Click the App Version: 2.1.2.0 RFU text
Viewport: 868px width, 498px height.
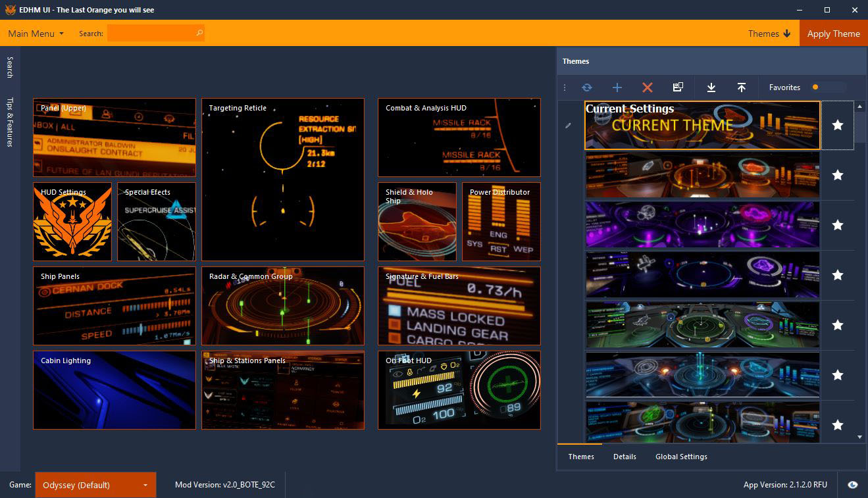pyautogui.click(x=785, y=485)
